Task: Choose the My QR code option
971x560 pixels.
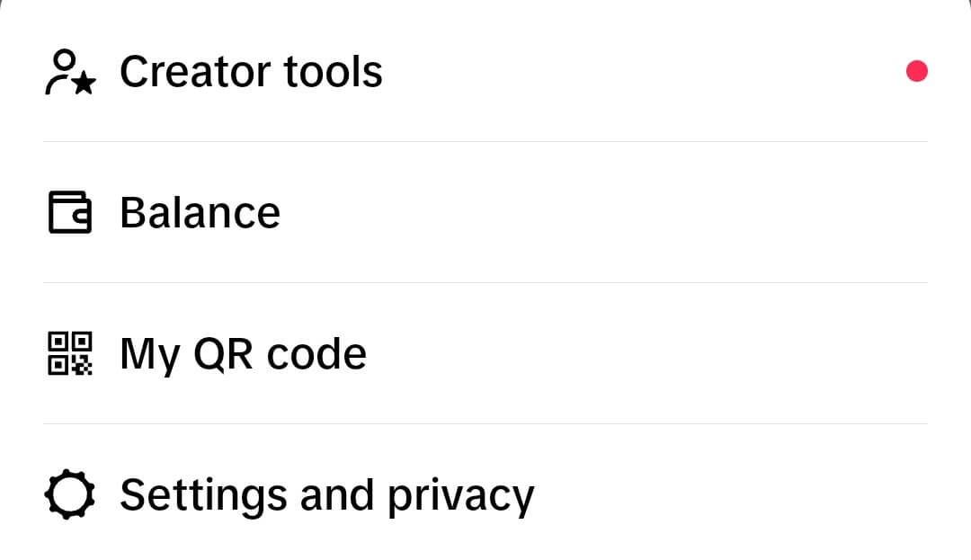Action: 485,353
